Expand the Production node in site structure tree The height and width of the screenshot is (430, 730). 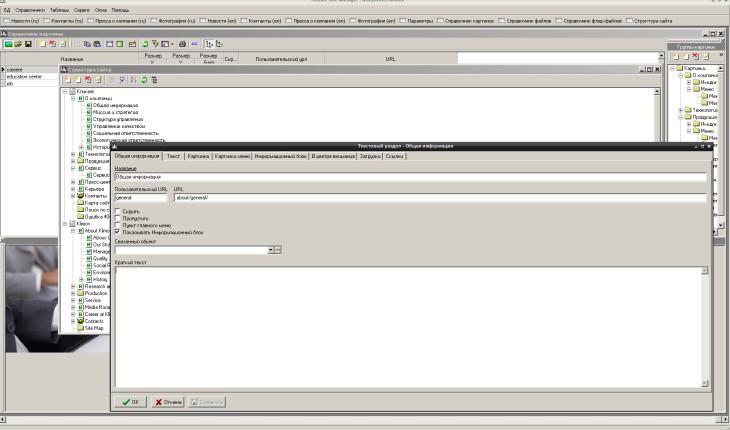73,293
